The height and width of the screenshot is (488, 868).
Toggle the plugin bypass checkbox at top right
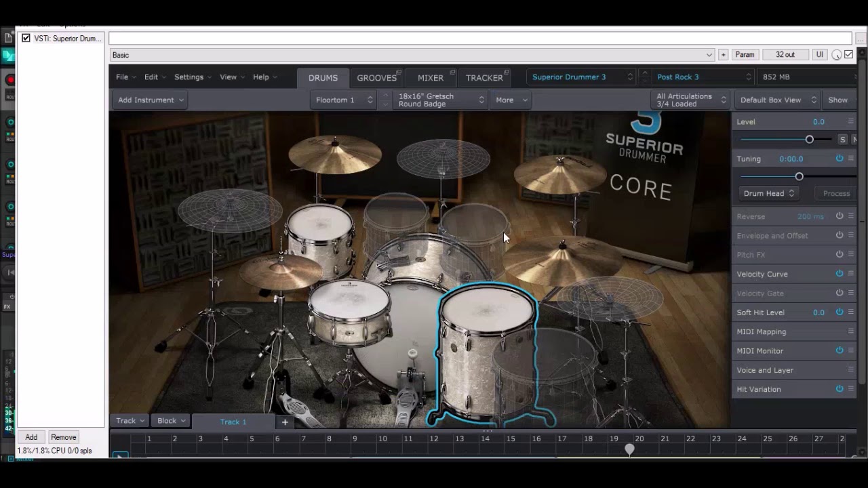[x=848, y=55]
